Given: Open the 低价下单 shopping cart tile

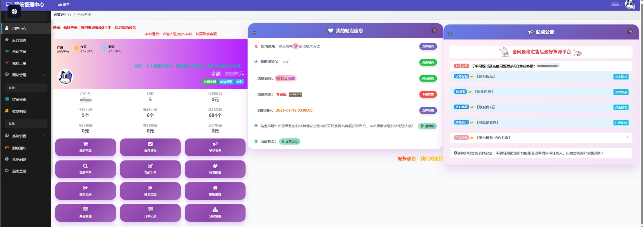Looking at the screenshot, I should pyautogui.click(x=85, y=147).
